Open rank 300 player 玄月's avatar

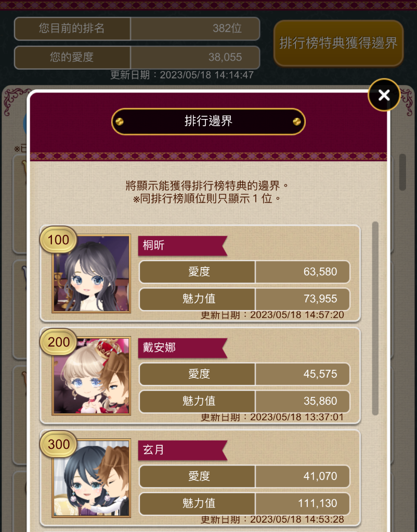click(91, 478)
